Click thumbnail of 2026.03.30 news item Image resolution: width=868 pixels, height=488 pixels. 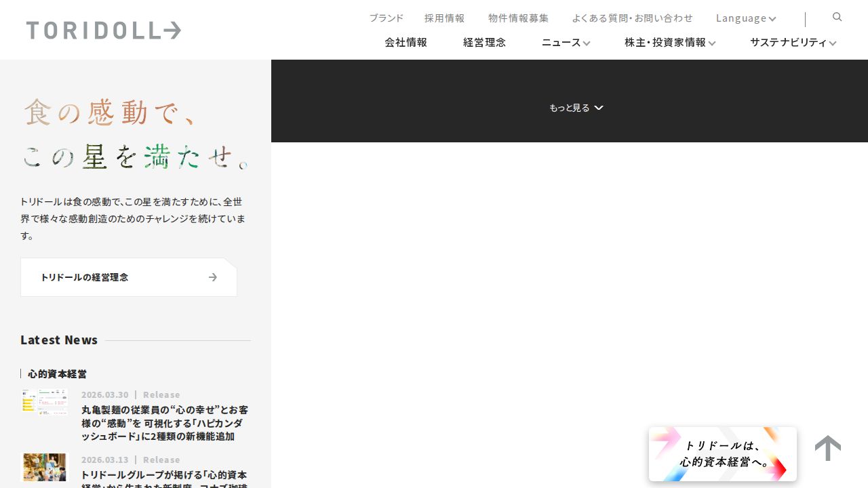pos(45,401)
